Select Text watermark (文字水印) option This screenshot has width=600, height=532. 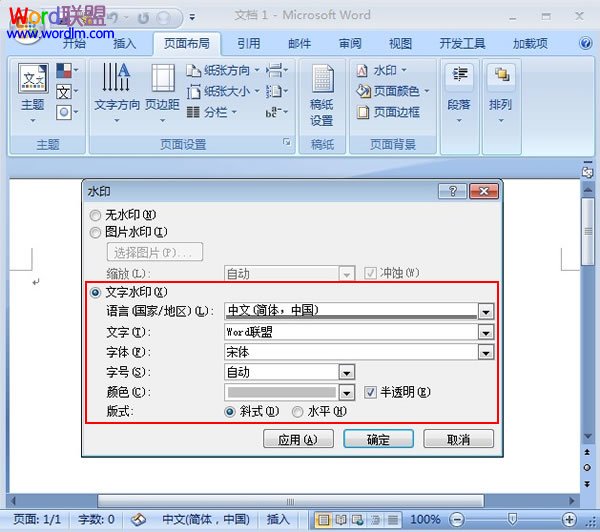[x=128, y=292]
